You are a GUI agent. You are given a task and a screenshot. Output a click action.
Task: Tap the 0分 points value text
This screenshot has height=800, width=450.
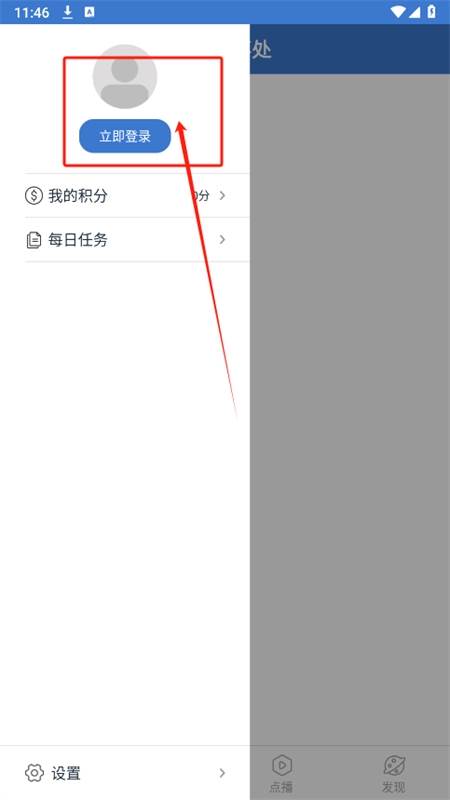pyautogui.click(x=201, y=195)
